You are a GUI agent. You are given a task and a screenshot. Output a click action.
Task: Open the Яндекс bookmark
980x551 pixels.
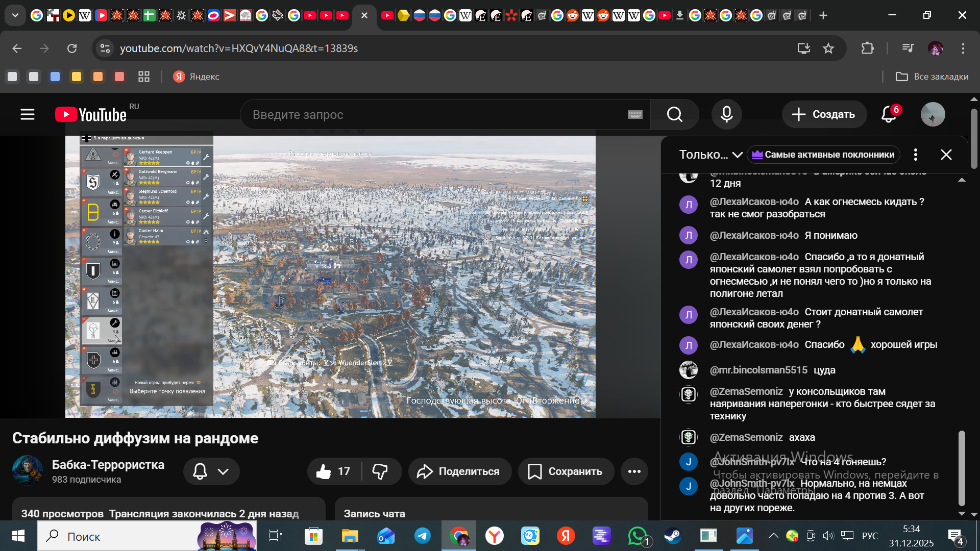197,77
